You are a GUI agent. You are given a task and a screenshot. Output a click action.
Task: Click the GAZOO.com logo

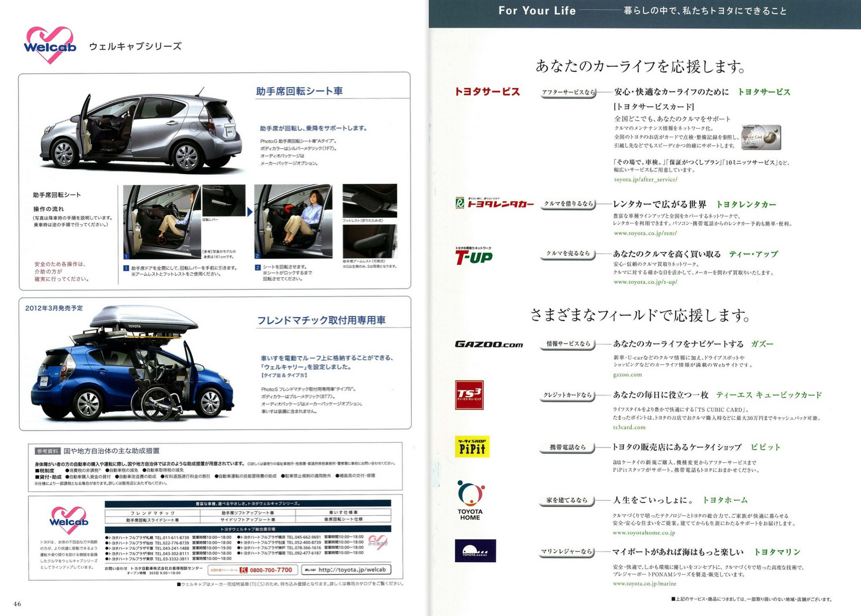[x=489, y=344]
